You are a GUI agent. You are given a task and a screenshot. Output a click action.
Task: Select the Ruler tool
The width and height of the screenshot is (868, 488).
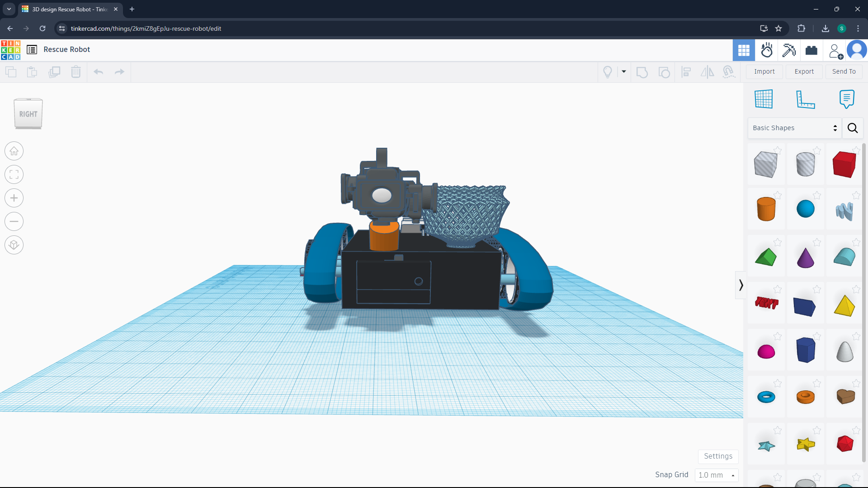[x=805, y=99]
